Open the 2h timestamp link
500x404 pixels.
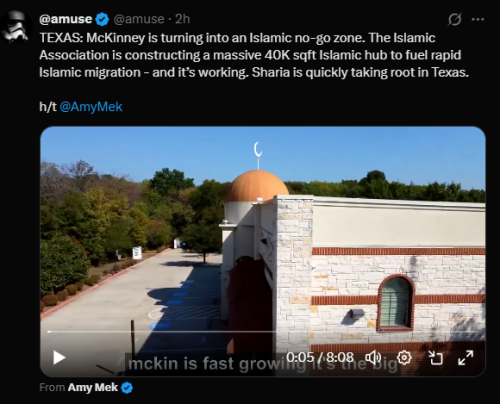coord(182,19)
